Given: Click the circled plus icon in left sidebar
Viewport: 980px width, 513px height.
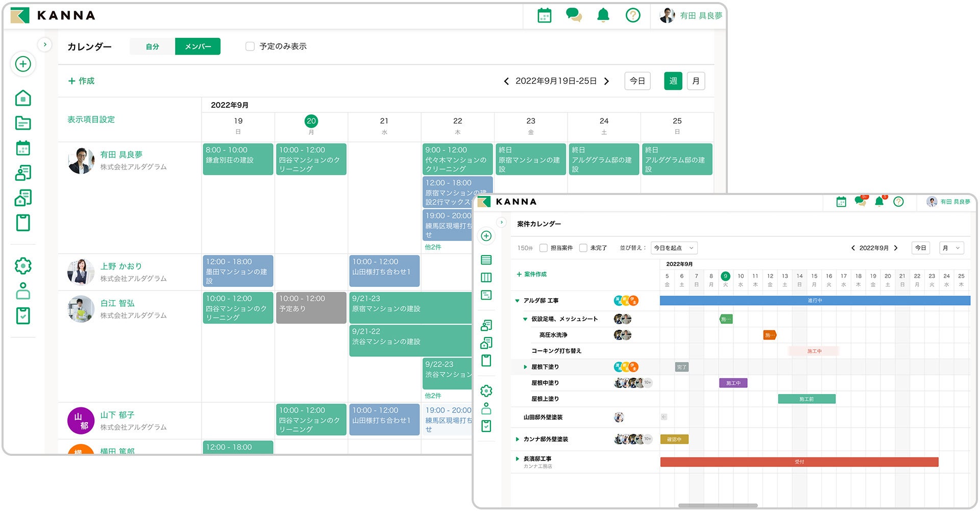Looking at the screenshot, I should tap(23, 64).
